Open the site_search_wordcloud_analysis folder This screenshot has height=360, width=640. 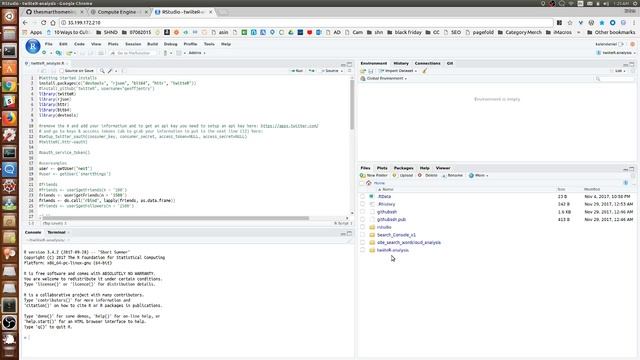(x=409, y=242)
